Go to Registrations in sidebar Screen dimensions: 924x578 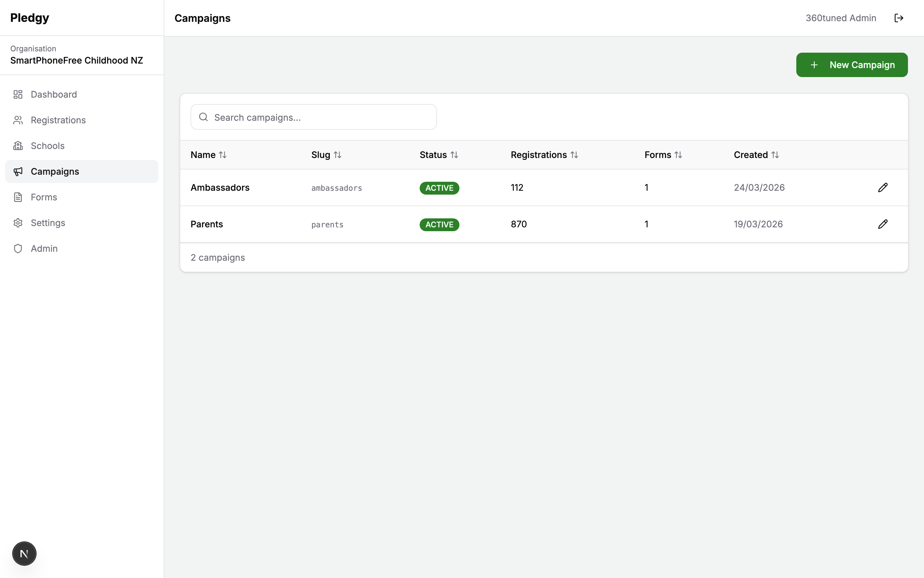tap(82, 120)
